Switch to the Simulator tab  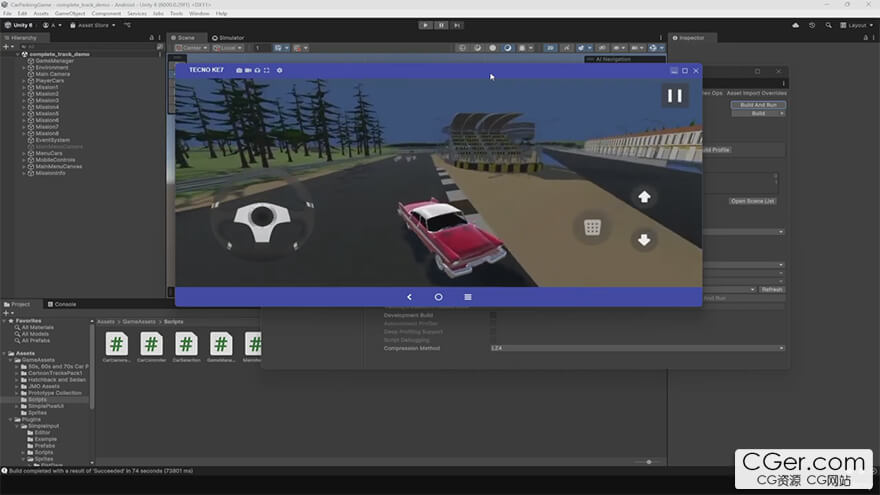point(228,38)
